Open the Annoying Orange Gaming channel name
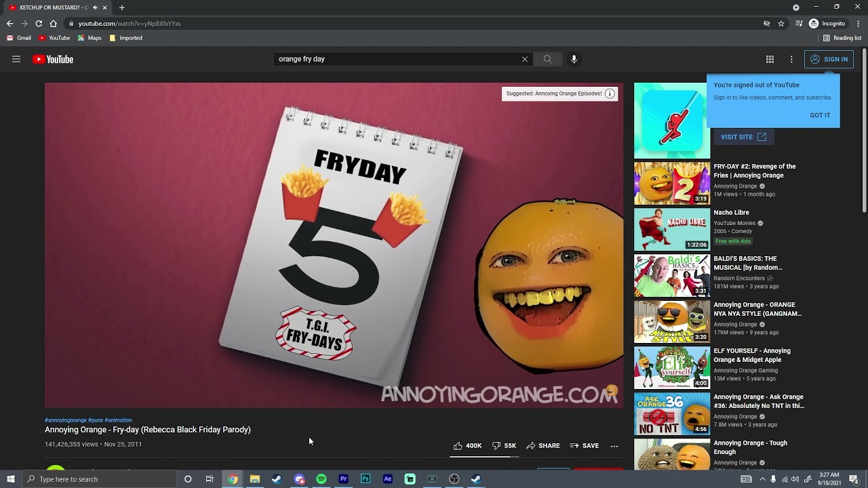Image resolution: width=868 pixels, height=488 pixels. [x=745, y=370]
